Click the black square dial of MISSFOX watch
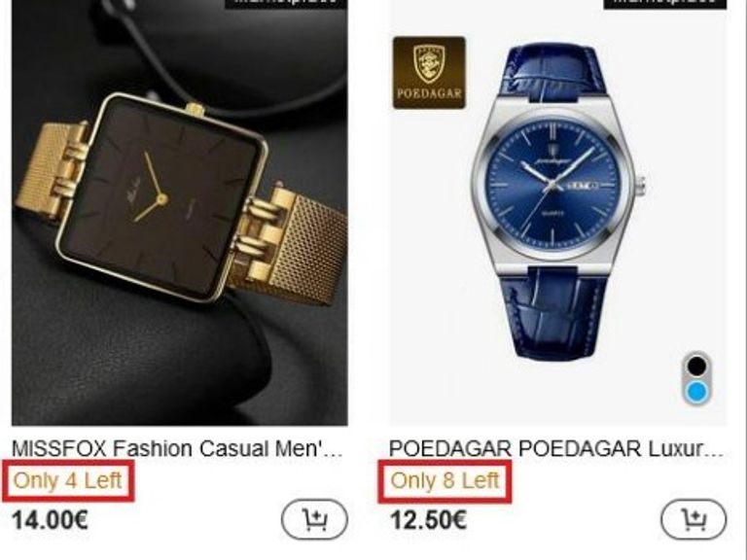Screen dimensions: 747x560 (x=160, y=197)
